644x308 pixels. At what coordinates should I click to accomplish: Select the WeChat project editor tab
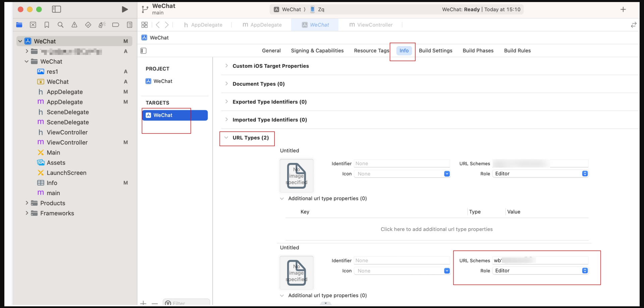point(315,25)
